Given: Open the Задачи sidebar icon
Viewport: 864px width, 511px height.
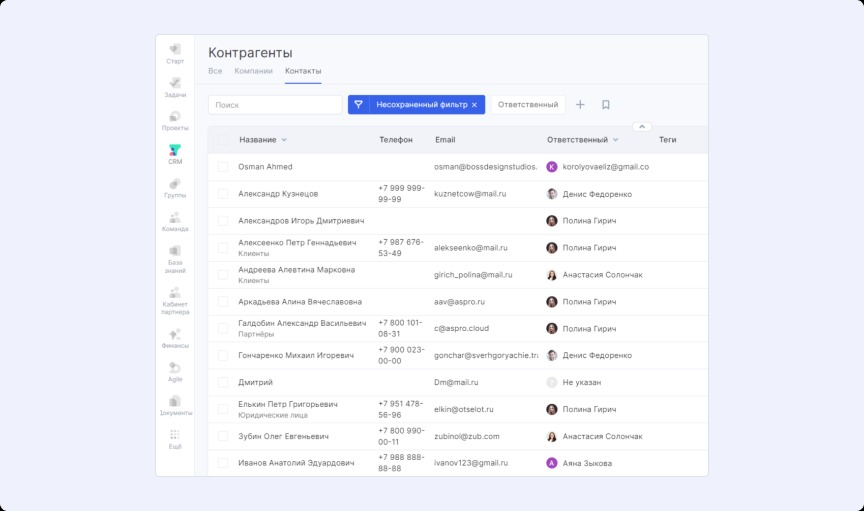Looking at the screenshot, I should tap(175, 84).
